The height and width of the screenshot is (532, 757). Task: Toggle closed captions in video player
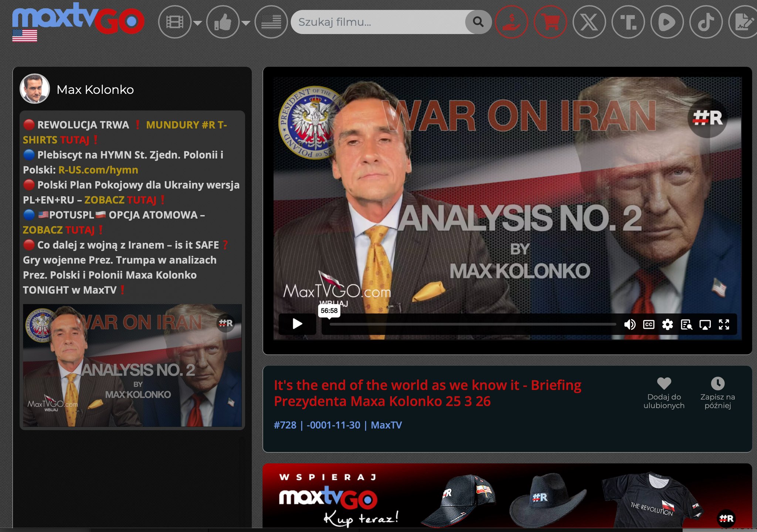pyautogui.click(x=649, y=324)
